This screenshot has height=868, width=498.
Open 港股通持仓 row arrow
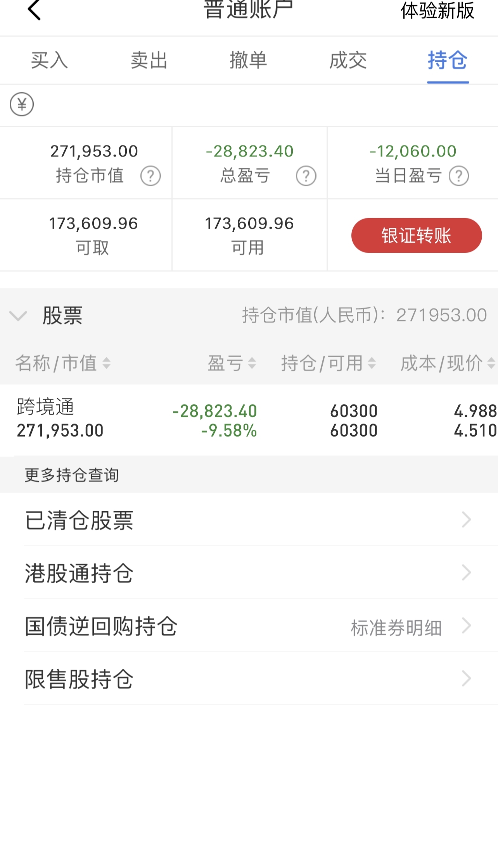click(x=467, y=573)
